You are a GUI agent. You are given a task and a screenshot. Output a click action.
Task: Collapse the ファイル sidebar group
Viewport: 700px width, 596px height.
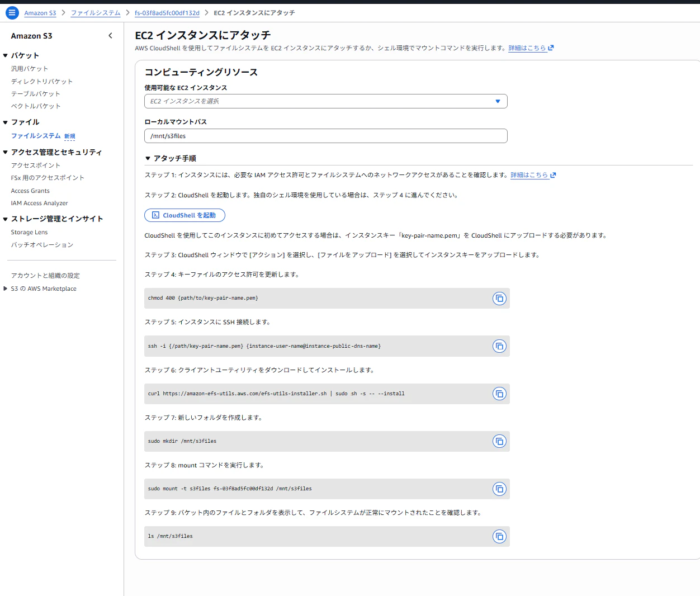tap(6, 122)
